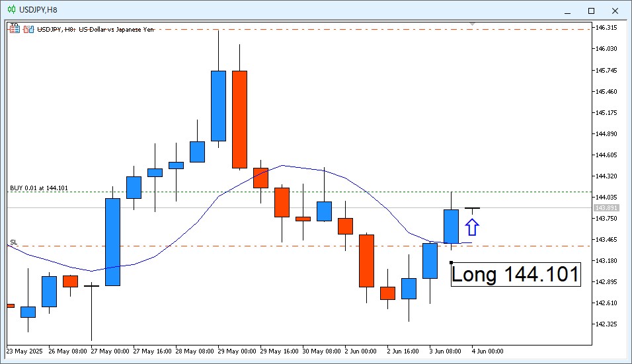Click price scale value 146.315
The height and width of the screenshot is (364, 632).
606,27
